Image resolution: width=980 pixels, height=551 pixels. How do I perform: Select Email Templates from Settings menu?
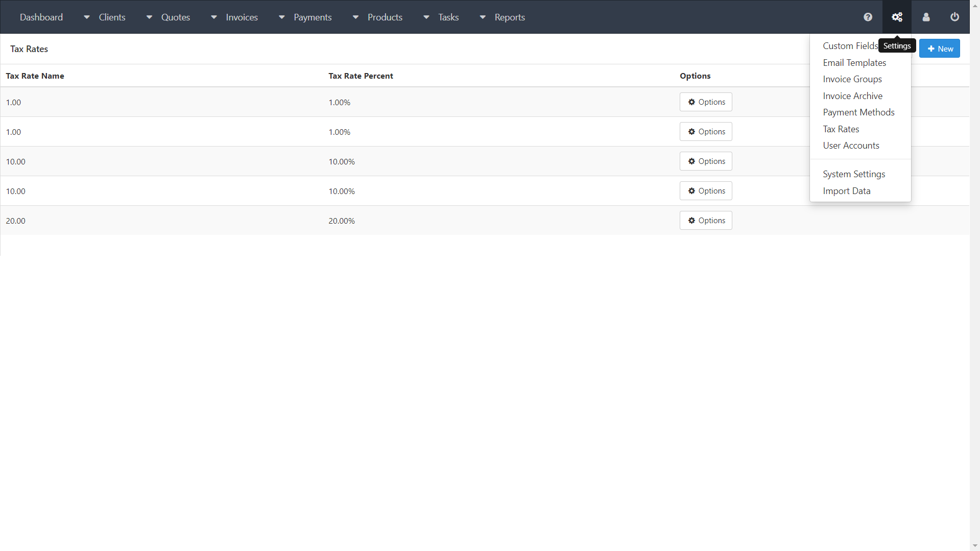pyautogui.click(x=854, y=63)
